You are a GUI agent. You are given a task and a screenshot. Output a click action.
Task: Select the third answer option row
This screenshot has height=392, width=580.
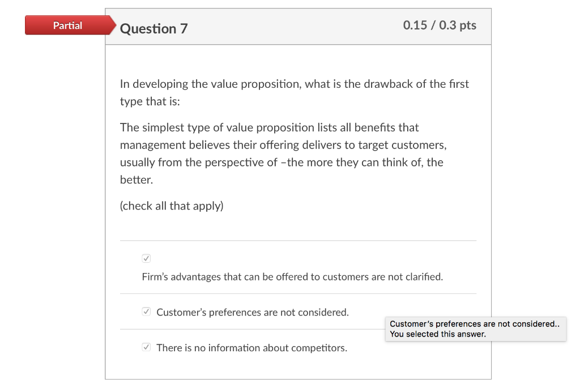pyautogui.click(x=298, y=347)
